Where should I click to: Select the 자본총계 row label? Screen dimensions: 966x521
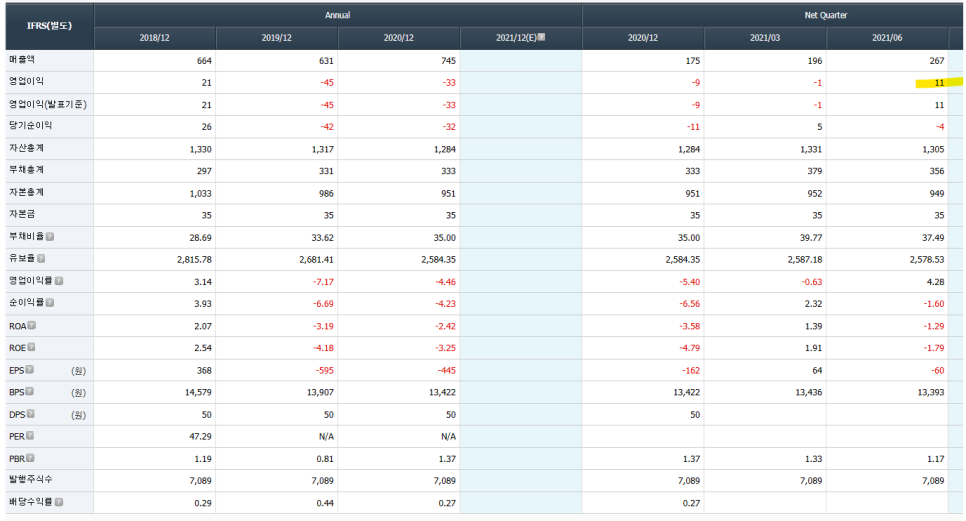[x=26, y=192]
